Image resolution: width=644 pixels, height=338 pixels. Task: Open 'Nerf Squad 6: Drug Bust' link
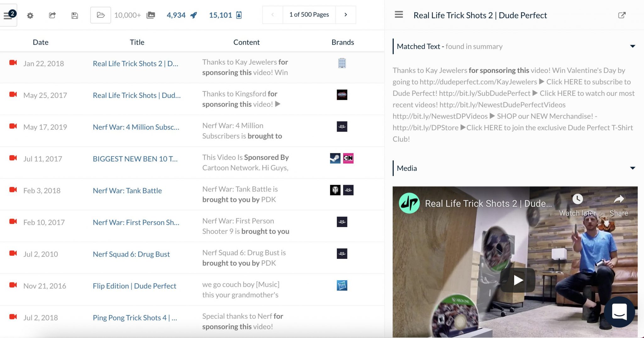(131, 254)
